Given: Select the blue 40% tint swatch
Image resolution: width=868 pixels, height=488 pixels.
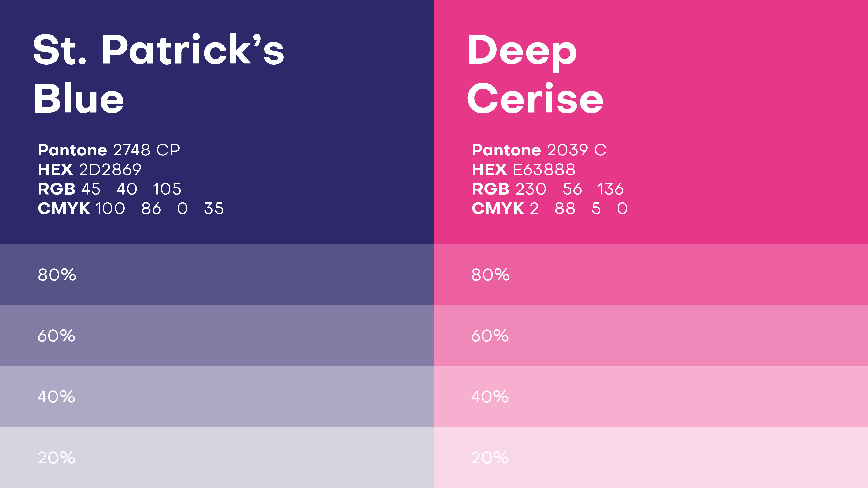Looking at the screenshot, I should [217, 396].
